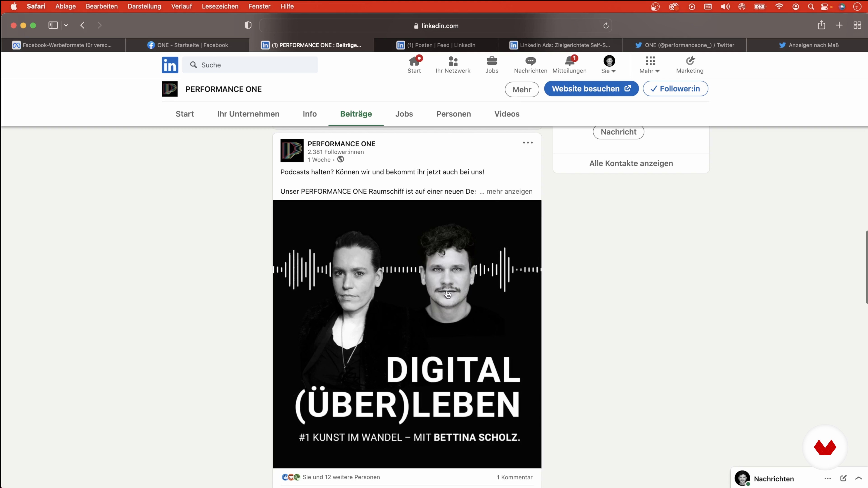Open Mitteilungen notifications bell
The image size is (868, 488).
pyautogui.click(x=569, y=65)
